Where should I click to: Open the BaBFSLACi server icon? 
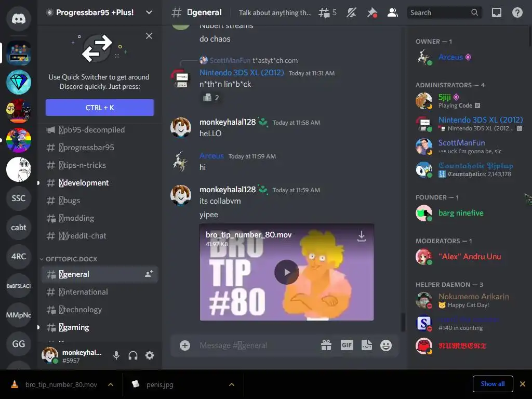pyautogui.click(x=19, y=286)
